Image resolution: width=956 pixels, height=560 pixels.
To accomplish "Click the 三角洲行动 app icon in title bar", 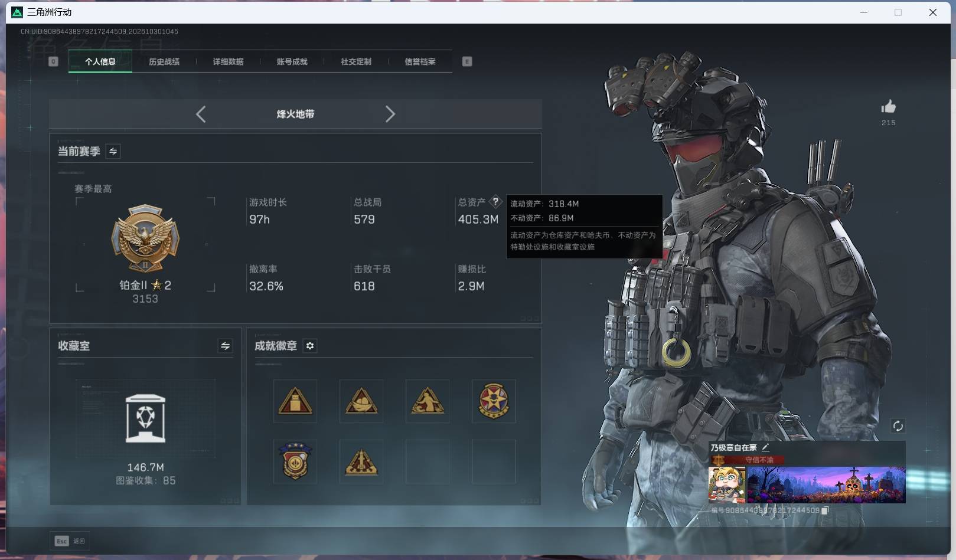I will tap(17, 12).
